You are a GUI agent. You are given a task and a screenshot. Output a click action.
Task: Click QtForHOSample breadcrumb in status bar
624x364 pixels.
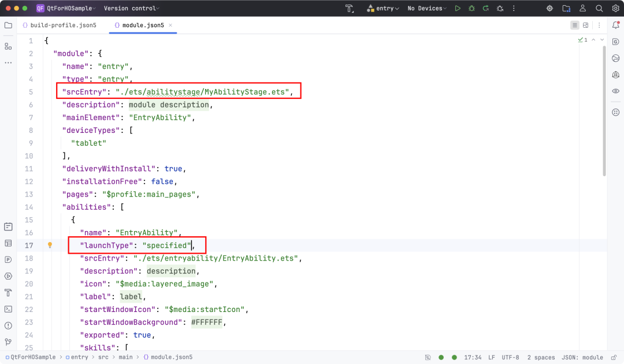click(31, 357)
